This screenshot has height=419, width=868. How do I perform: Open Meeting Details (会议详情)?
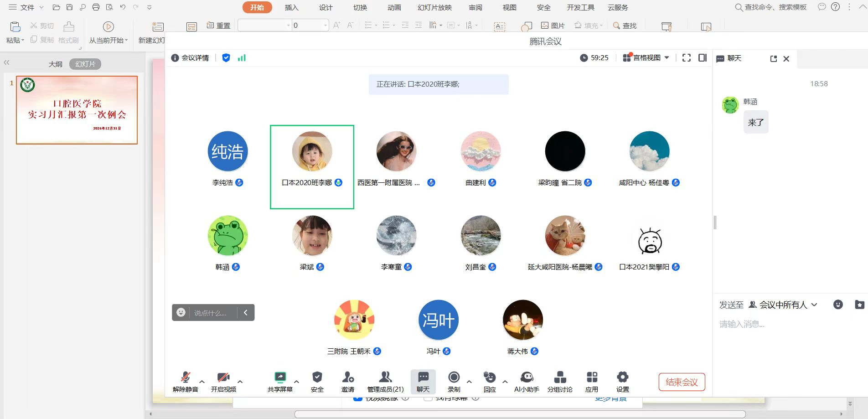[191, 58]
